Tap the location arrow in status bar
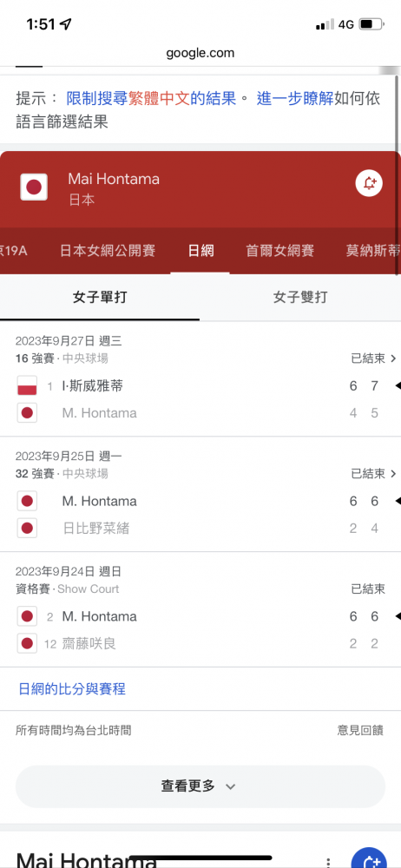The height and width of the screenshot is (868, 401). pyautogui.click(x=66, y=24)
